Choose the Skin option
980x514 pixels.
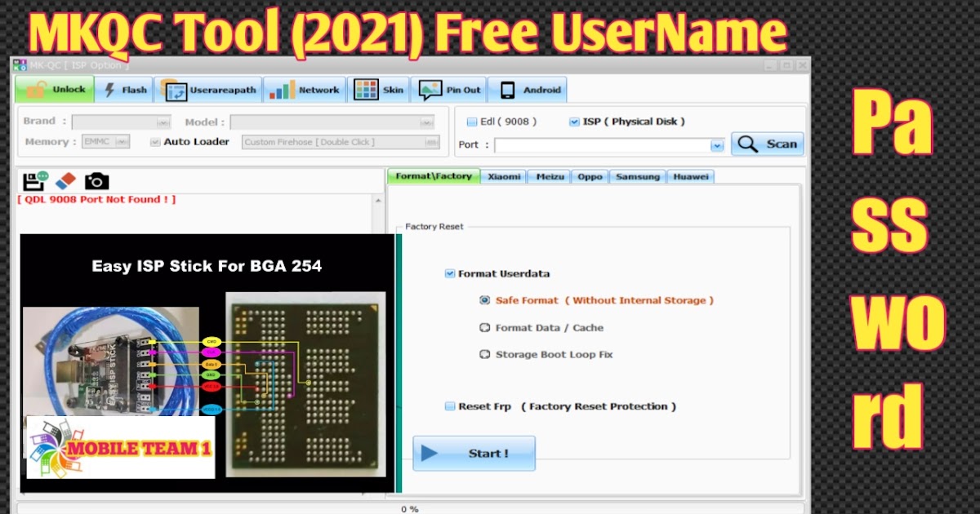379,90
